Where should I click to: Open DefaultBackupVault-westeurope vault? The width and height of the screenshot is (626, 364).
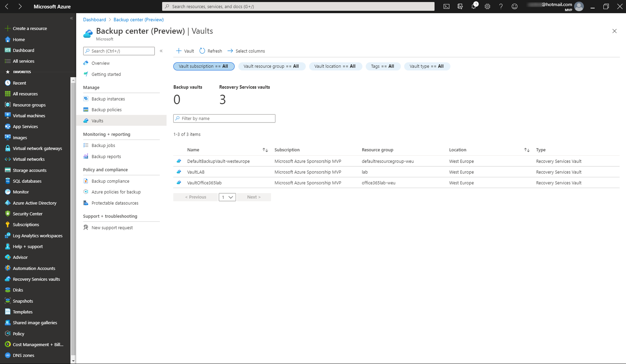coord(218,161)
